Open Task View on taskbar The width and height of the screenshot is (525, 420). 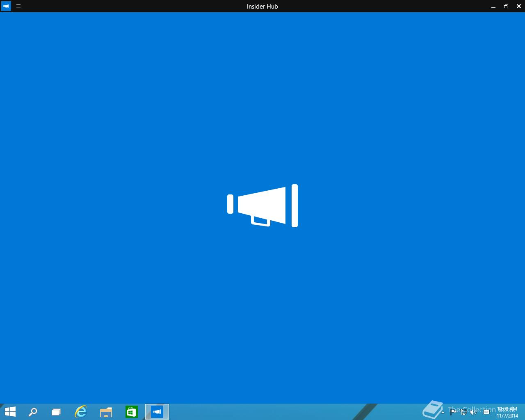point(56,412)
